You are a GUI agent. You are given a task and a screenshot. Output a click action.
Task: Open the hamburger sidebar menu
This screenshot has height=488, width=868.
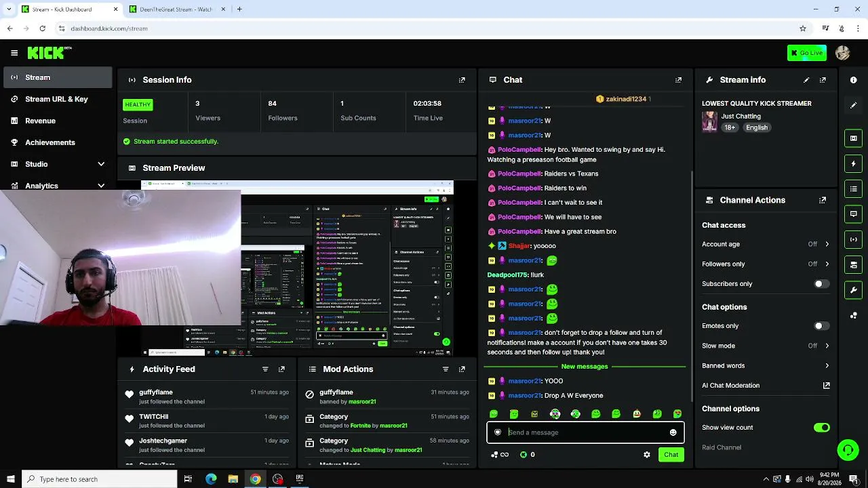tap(14, 53)
